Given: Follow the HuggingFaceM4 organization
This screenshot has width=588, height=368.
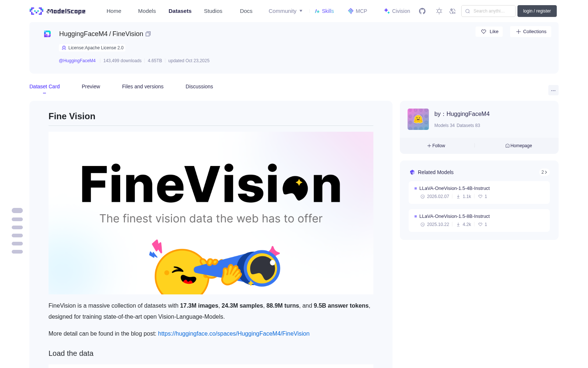Looking at the screenshot, I should (436, 146).
